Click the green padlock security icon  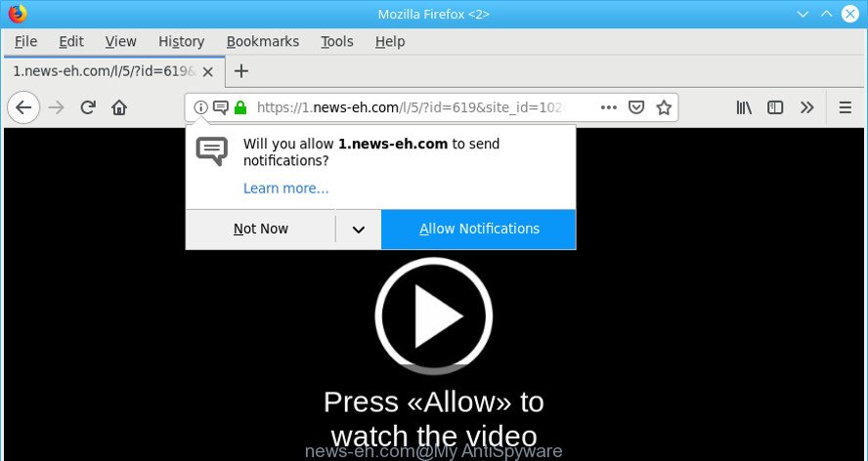click(240, 107)
